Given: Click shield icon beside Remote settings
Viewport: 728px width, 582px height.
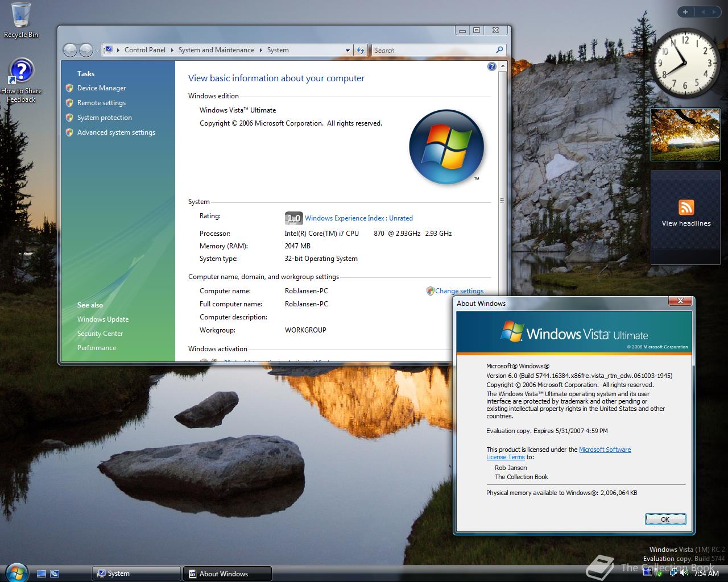Looking at the screenshot, I should (x=69, y=103).
